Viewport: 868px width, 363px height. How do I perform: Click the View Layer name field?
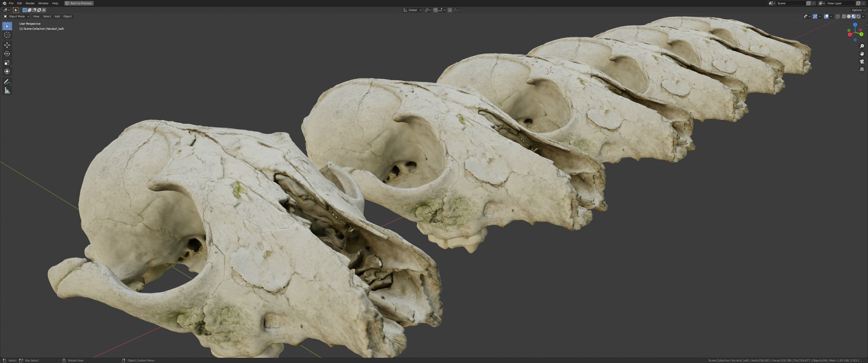tap(841, 3)
